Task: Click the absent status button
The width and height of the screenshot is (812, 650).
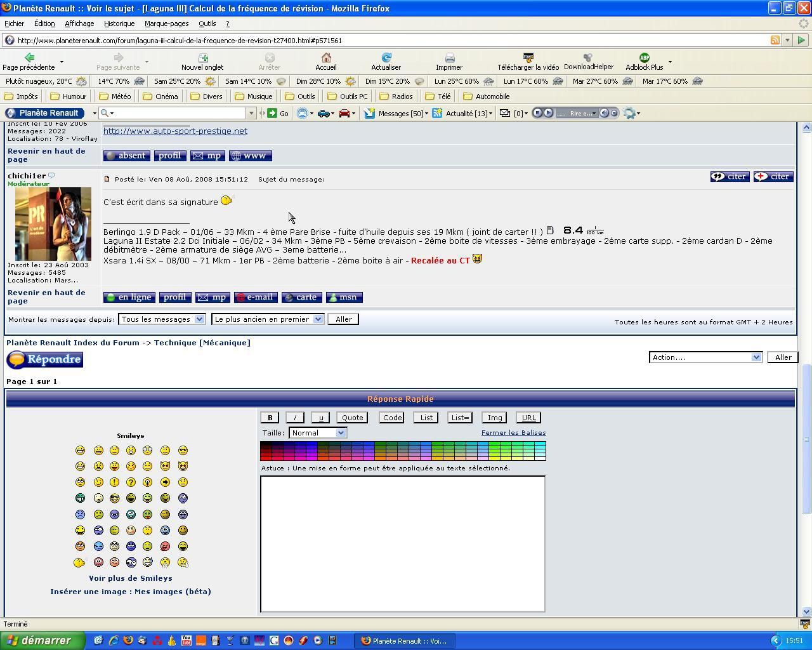Action: (x=127, y=156)
